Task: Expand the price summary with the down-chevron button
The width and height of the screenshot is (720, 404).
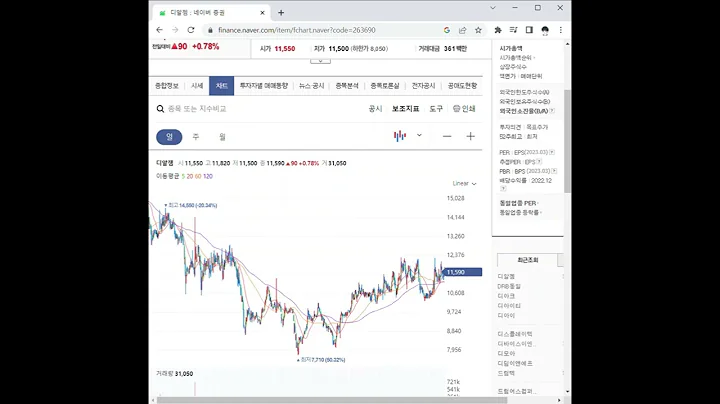Action: [x=320, y=61]
